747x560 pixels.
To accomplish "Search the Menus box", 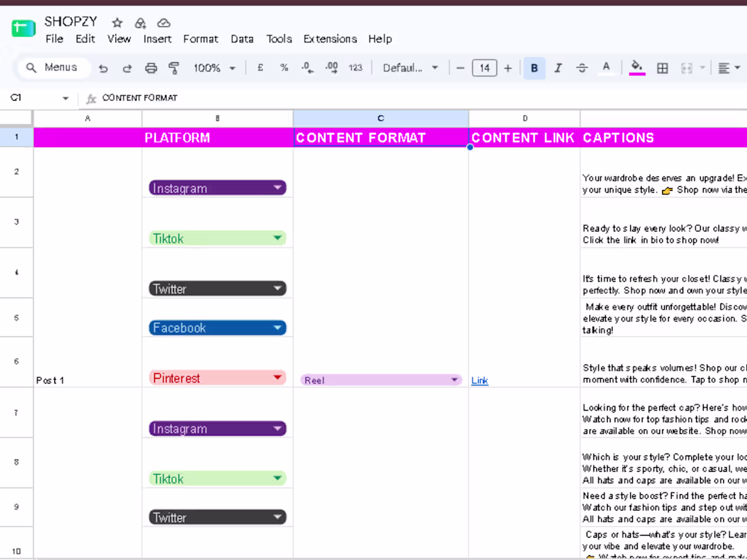I will 54,68.
